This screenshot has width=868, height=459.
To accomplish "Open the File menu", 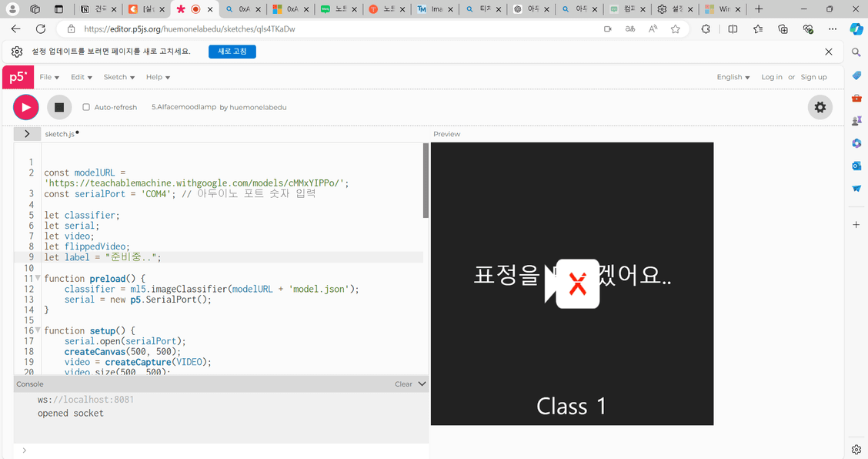I will point(49,77).
